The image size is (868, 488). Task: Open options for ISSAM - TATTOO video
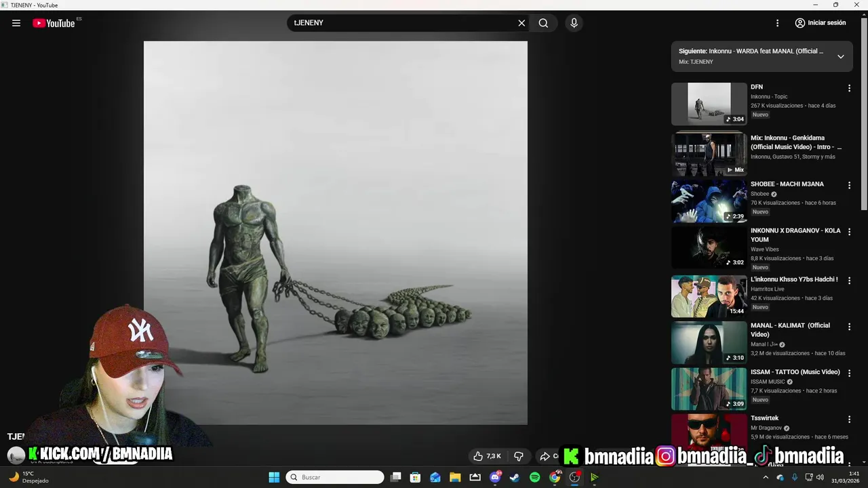pyautogui.click(x=849, y=373)
